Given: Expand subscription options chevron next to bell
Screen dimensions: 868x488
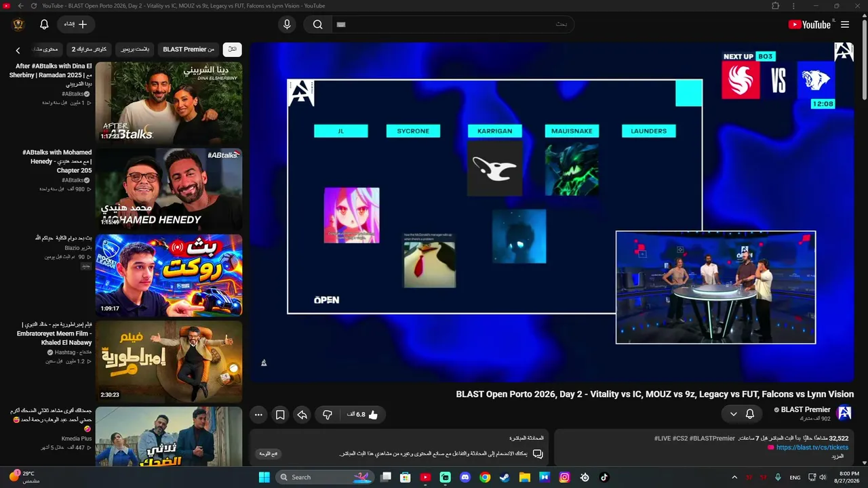Looking at the screenshot, I should click(733, 413).
